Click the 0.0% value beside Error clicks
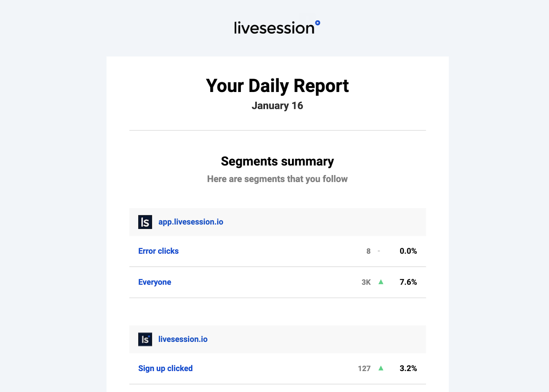The width and height of the screenshot is (549, 392). point(408,251)
